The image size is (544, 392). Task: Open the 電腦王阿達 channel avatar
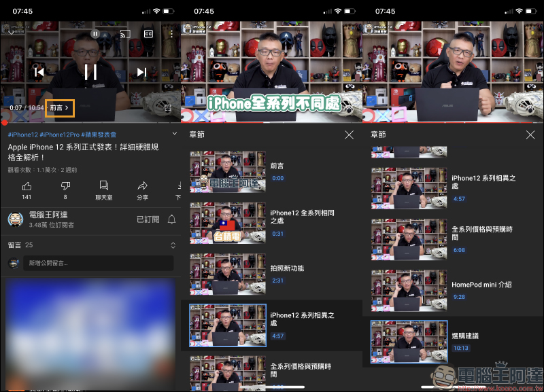16,219
